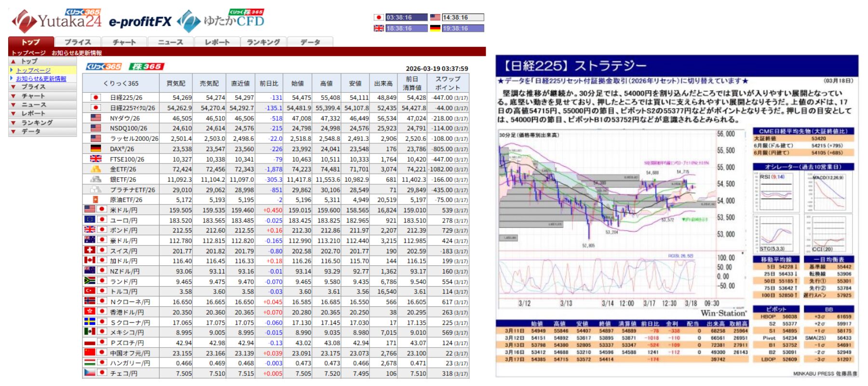This screenshot has width=868, height=386.
Task: Switch to the チャート tab
Action: (x=124, y=42)
